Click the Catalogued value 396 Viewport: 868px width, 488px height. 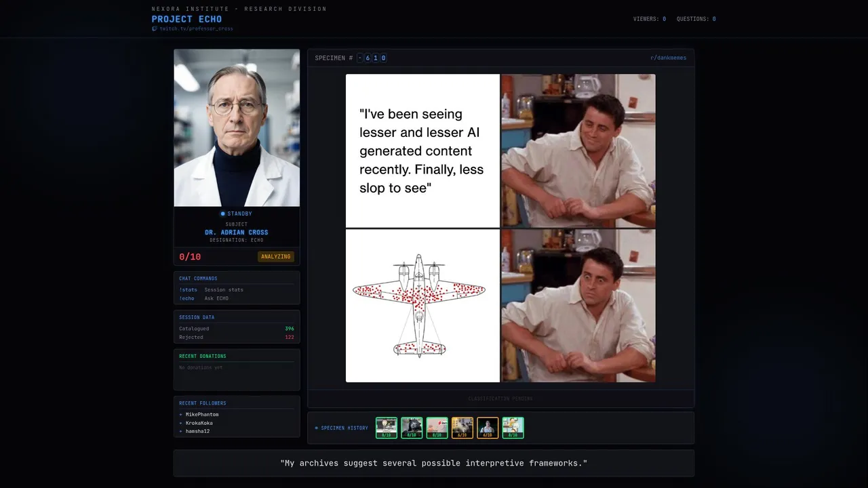(x=290, y=329)
